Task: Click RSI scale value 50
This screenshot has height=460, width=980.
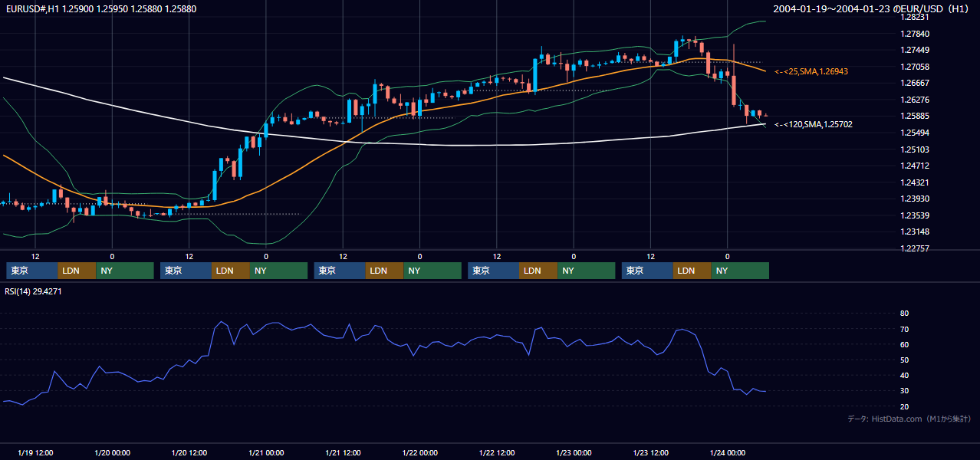Action: coord(904,360)
